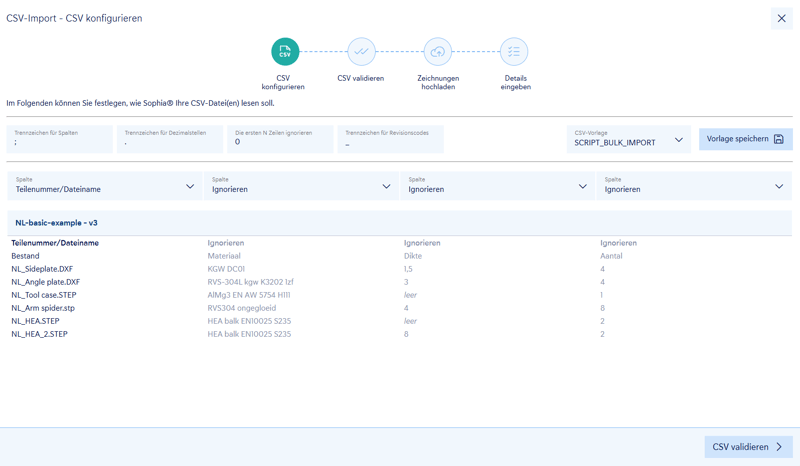The height and width of the screenshot is (466, 800).
Task: Click the CSV konfigurieren step icon
Action: 285,52
